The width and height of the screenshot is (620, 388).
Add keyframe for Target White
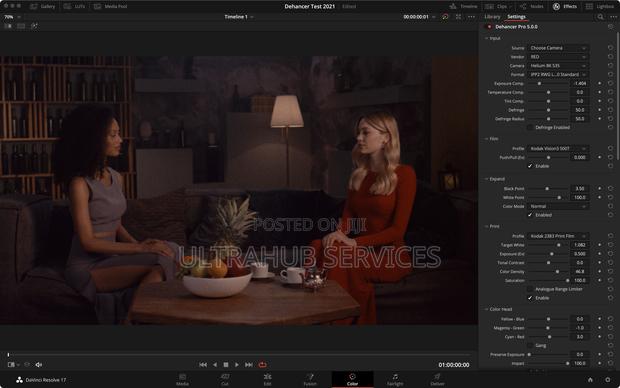pyautogui.click(x=600, y=245)
